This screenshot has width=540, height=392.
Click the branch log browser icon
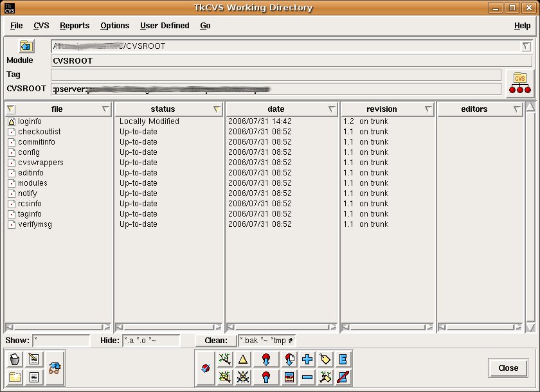pos(225,359)
